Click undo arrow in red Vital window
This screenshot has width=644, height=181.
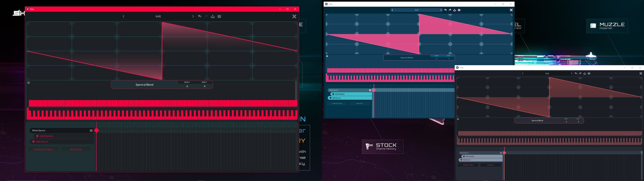click(x=200, y=16)
